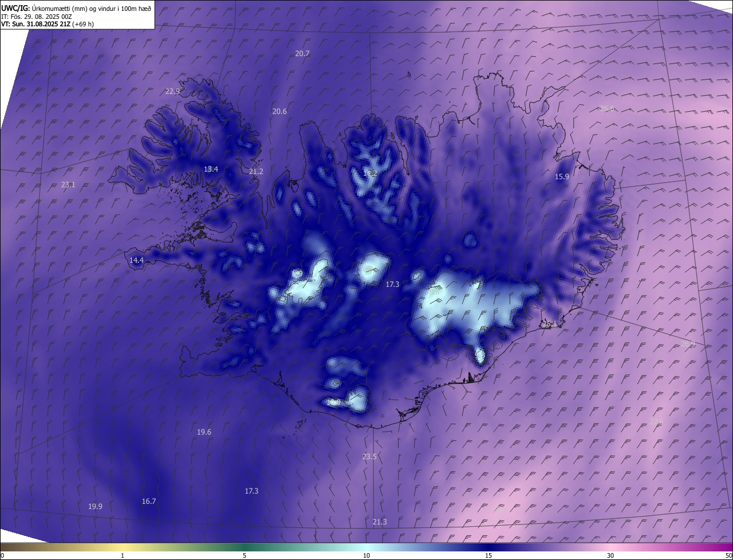Image resolution: width=733 pixels, height=560 pixels.
Task: Select the 23.5 value label
Action: pos(369,456)
